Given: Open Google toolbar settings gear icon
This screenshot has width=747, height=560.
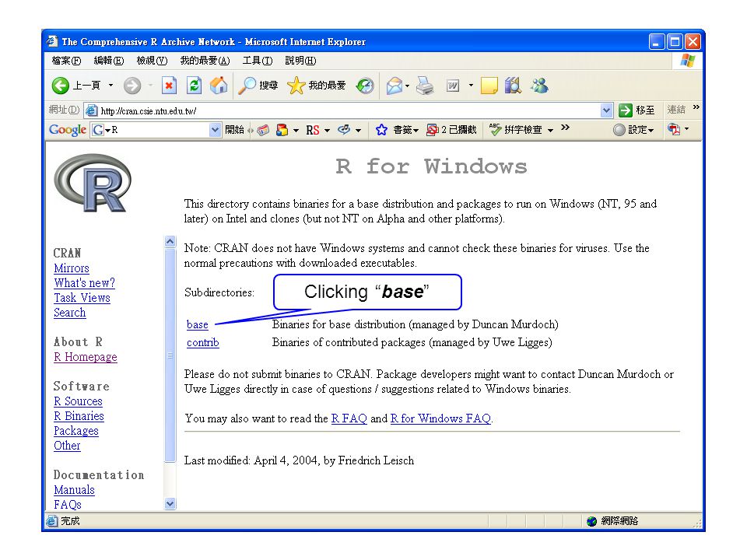Looking at the screenshot, I should pos(619,130).
